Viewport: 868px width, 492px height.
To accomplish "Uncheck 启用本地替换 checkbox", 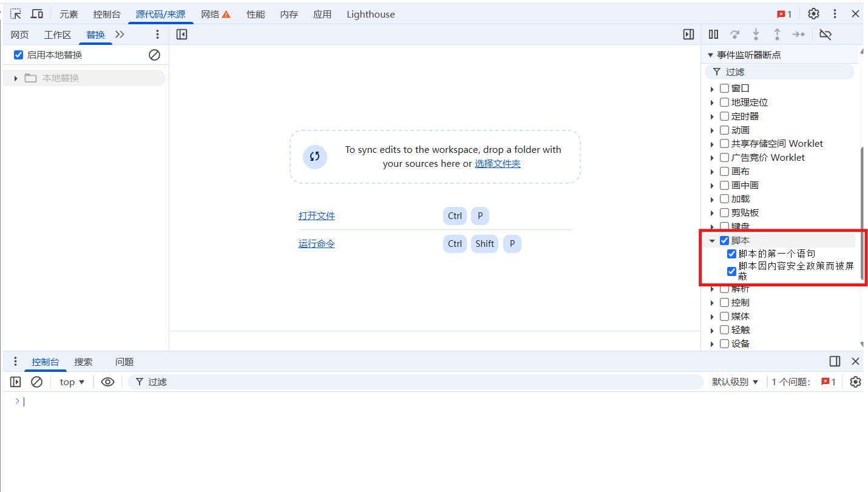I will [x=19, y=55].
